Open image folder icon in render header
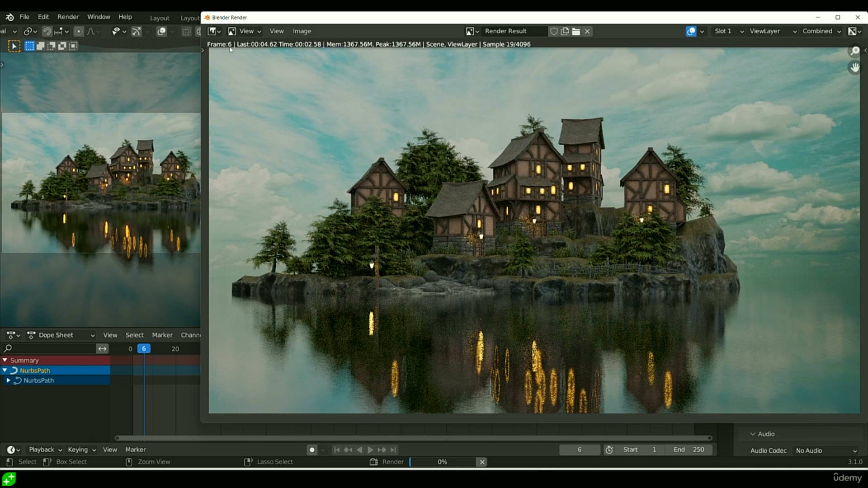This screenshot has height=488, width=868. [x=576, y=31]
